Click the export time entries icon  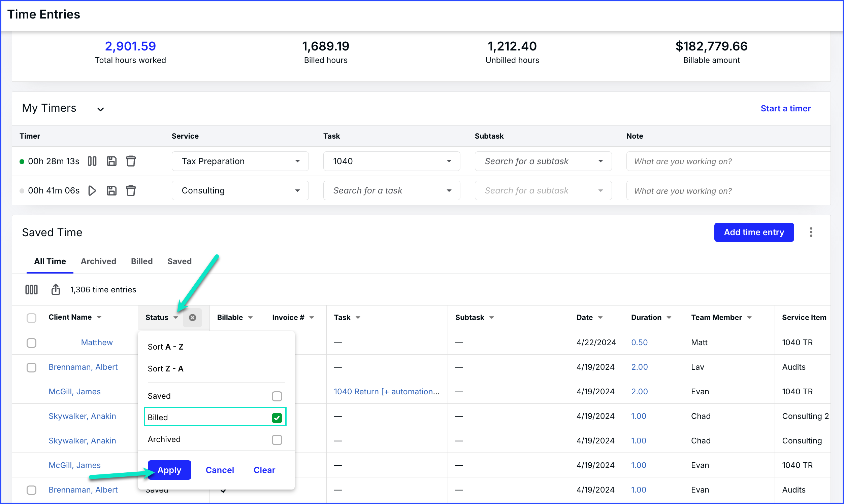(x=56, y=290)
